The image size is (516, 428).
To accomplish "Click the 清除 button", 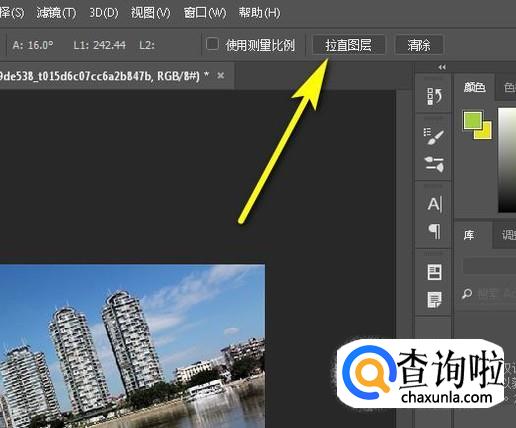I will coord(419,45).
